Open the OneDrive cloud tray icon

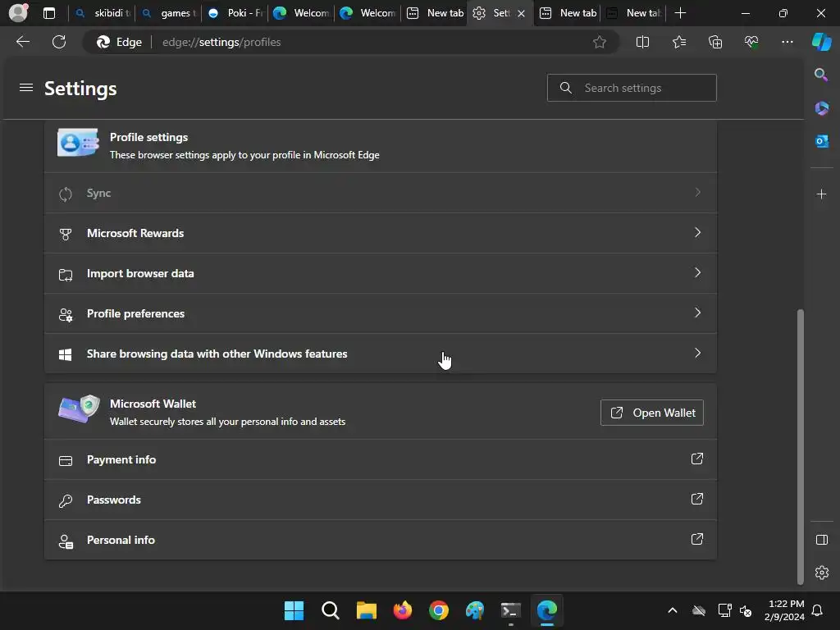coord(699,610)
